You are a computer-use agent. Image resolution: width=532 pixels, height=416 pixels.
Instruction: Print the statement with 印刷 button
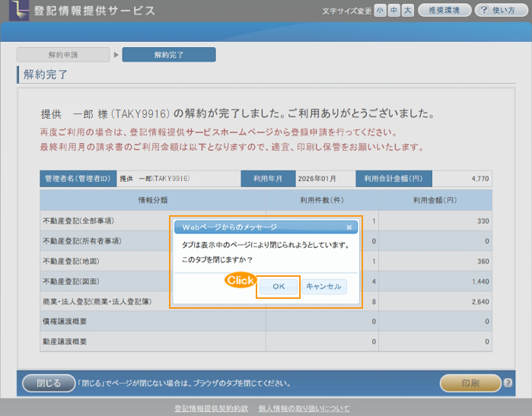[470, 383]
